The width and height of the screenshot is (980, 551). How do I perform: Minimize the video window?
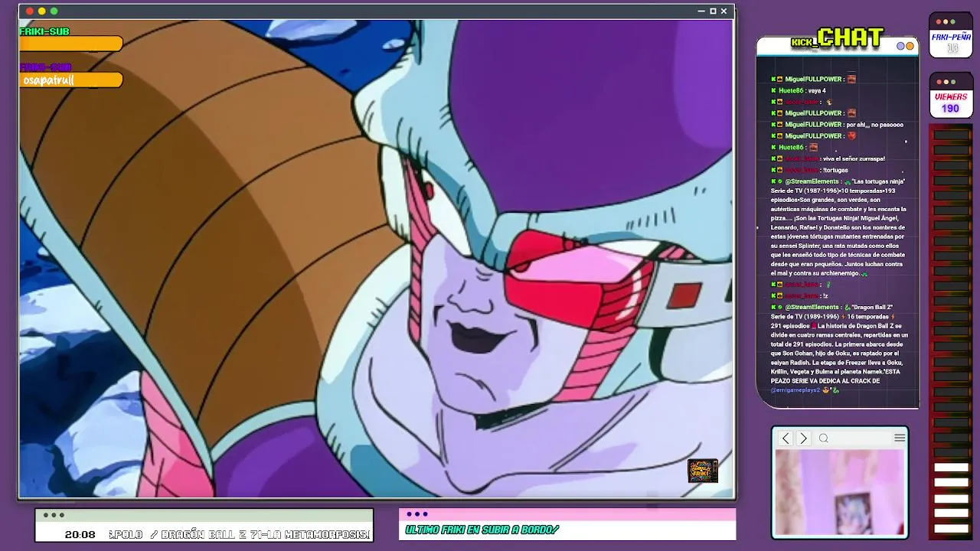pyautogui.click(x=701, y=11)
